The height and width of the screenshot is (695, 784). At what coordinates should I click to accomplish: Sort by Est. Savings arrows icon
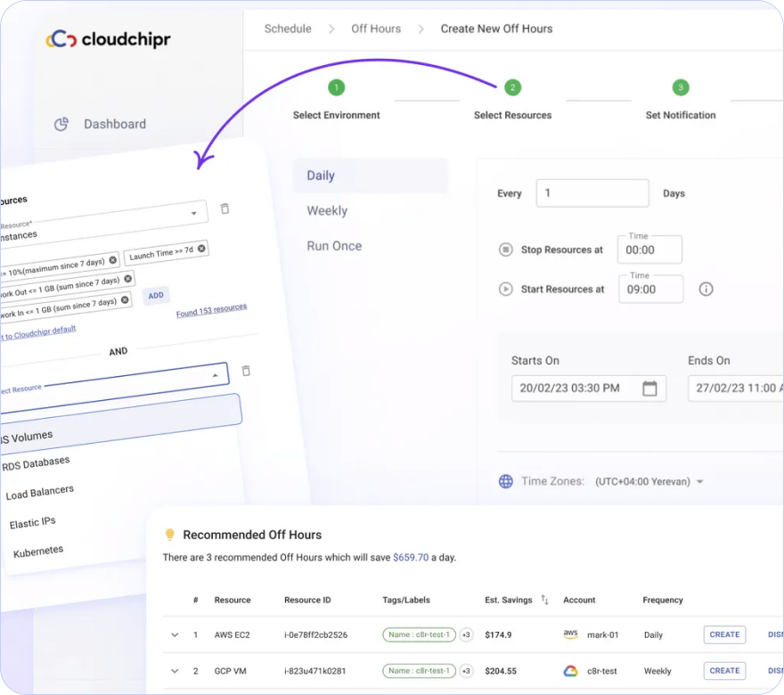pyautogui.click(x=545, y=600)
